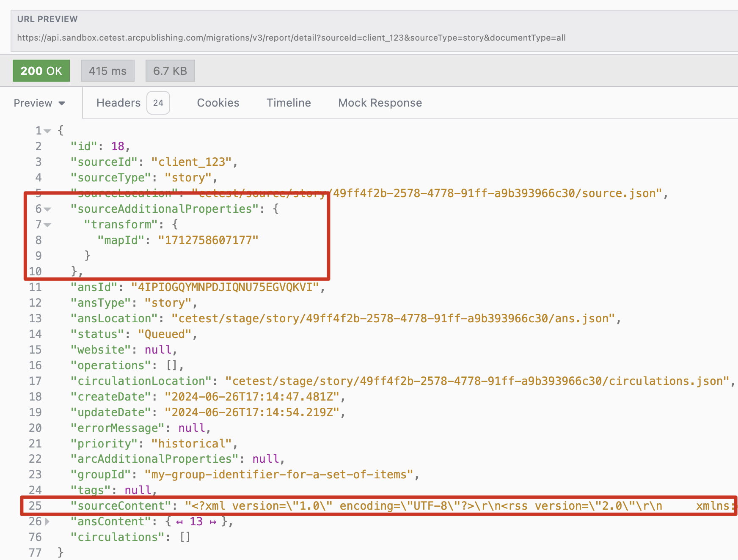Switch to the Timeline tab

point(289,103)
